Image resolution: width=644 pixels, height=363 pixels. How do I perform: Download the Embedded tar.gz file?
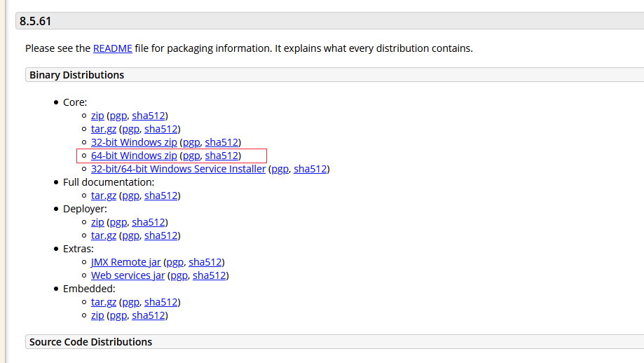point(104,302)
